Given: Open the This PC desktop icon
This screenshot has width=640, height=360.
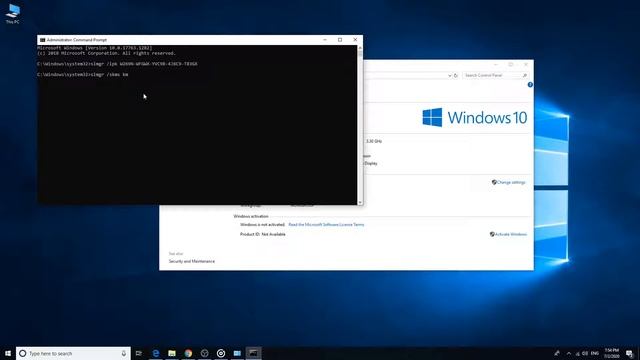Looking at the screenshot, I should [x=13, y=13].
